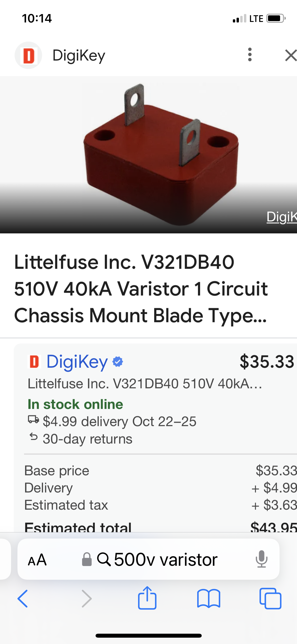Close the DigiKey product panel
The image size is (297, 644).
(290, 55)
